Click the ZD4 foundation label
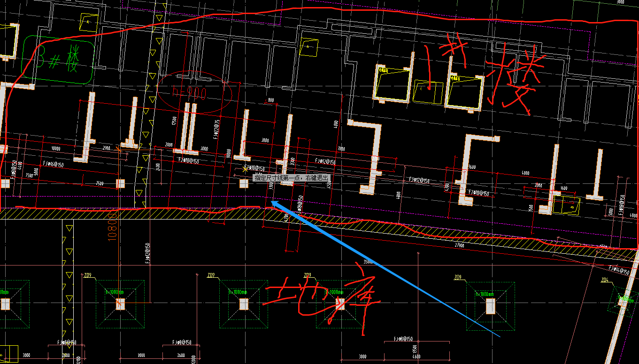The width and height of the screenshot is (639, 364). tap(605, 280)
